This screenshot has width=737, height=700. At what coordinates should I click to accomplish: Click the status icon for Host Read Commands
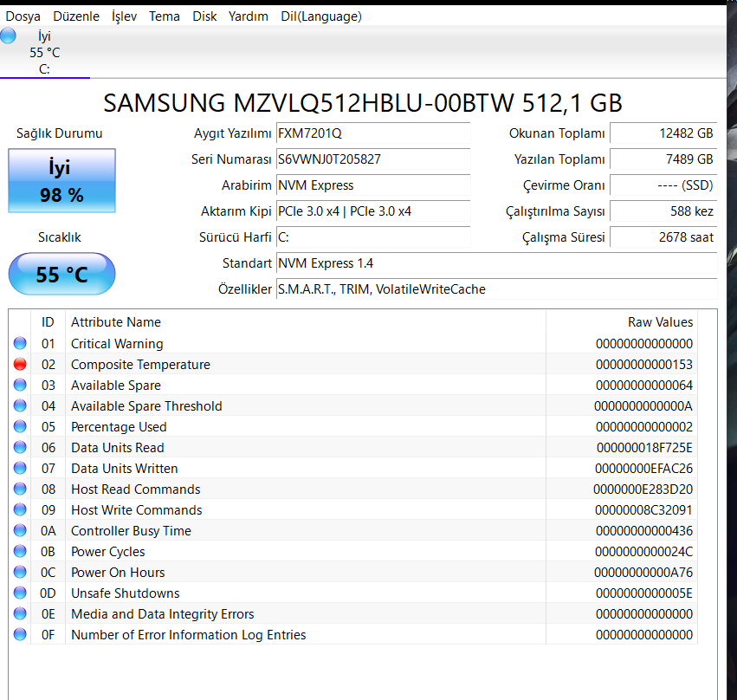point(20,489)
